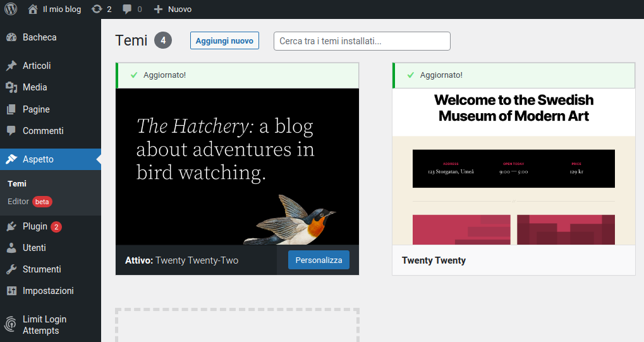The image size is (644, 342).
Task: Click the Plugin plug icon
Action: tap(11, 226)
